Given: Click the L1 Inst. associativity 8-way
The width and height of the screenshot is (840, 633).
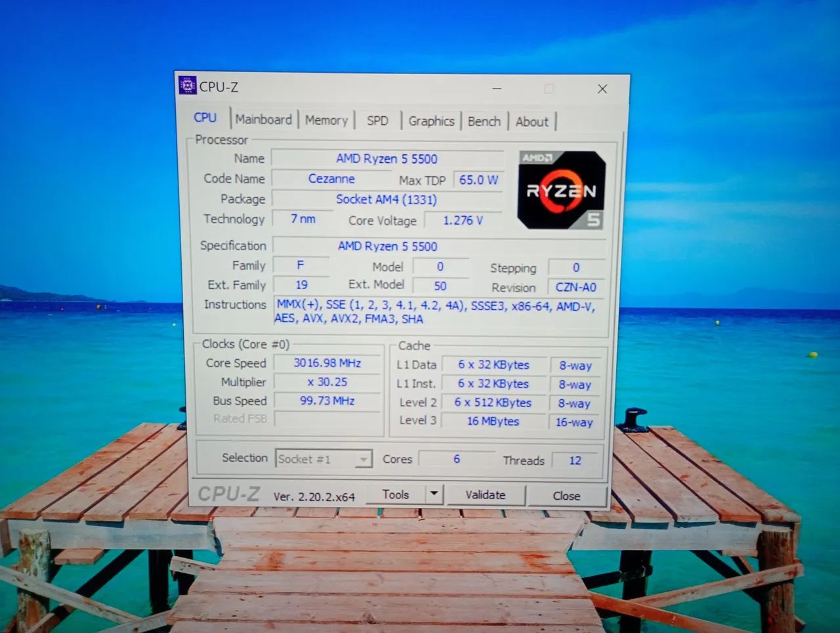Looking at the screenshot, I should coord(575,385).
